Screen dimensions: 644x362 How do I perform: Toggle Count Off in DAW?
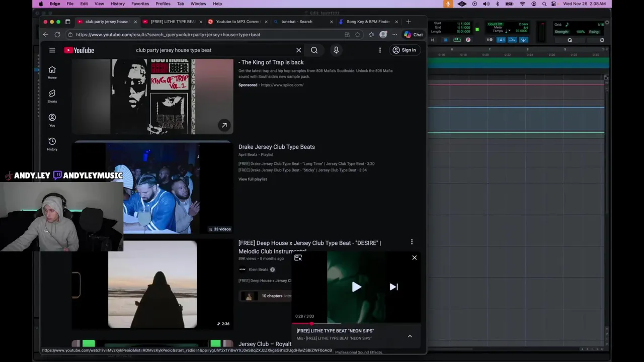tap(495, 24)
